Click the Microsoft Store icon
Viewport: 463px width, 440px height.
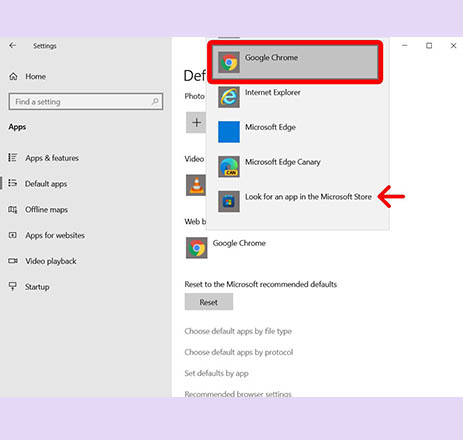click(x=229, y=201)
